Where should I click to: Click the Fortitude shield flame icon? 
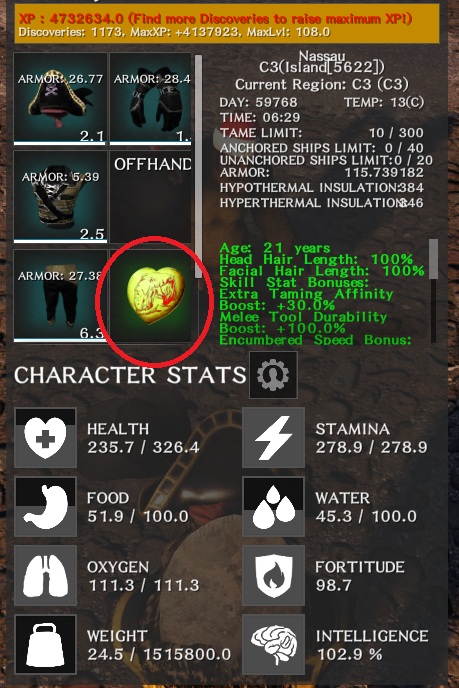click(273, 575)
